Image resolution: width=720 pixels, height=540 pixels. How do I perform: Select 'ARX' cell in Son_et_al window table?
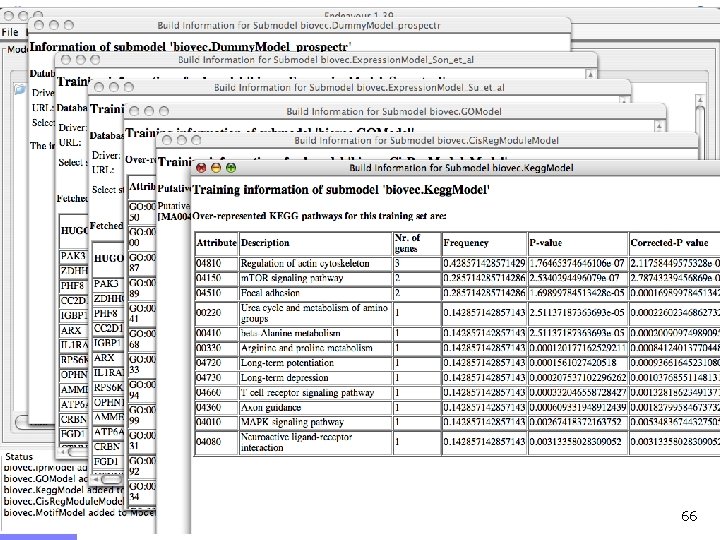click(x=73, y=331)
